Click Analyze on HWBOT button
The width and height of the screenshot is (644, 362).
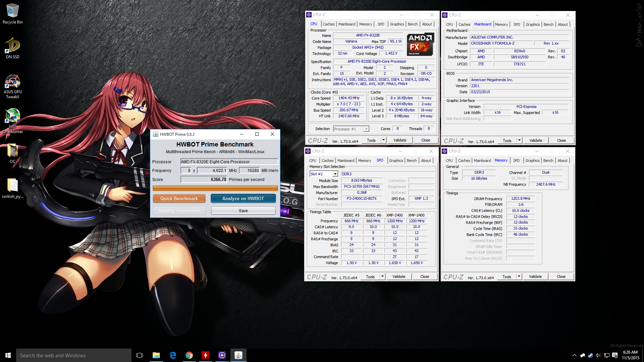tap(243, 198)
